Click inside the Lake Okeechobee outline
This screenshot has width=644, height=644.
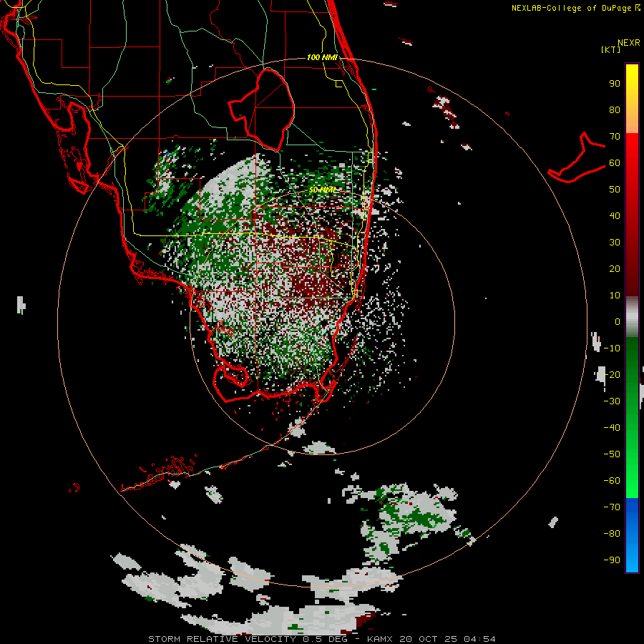[267, 109]
